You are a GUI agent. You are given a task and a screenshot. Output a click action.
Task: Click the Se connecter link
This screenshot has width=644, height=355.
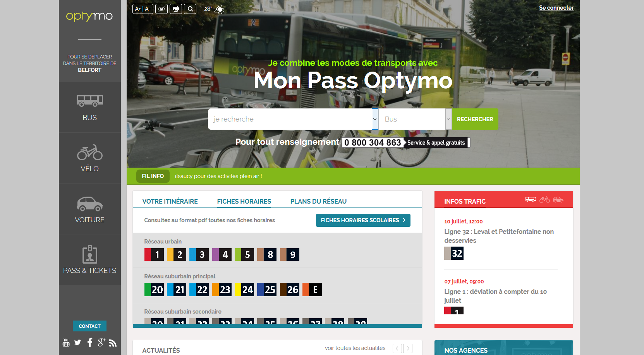pyautogui.click(x=556, y=8)
